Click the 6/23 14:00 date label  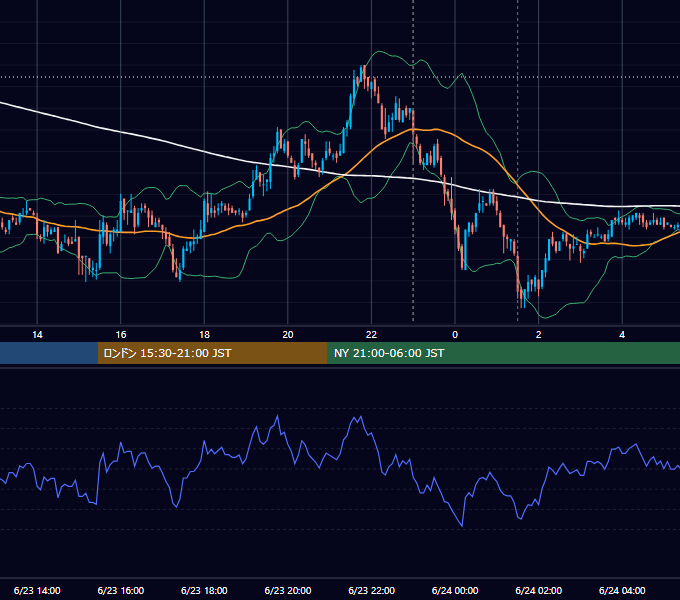click(37, 590)
